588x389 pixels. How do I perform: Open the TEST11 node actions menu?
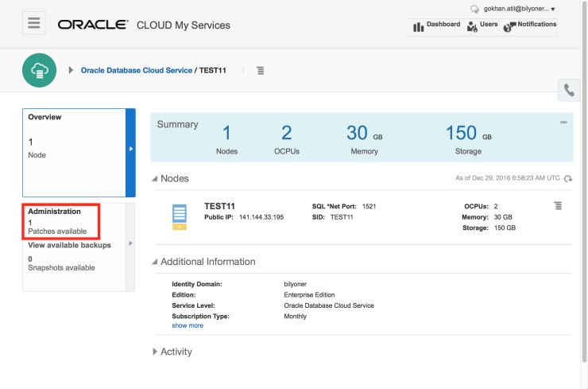pyautogui.click(x=557, y=207)
